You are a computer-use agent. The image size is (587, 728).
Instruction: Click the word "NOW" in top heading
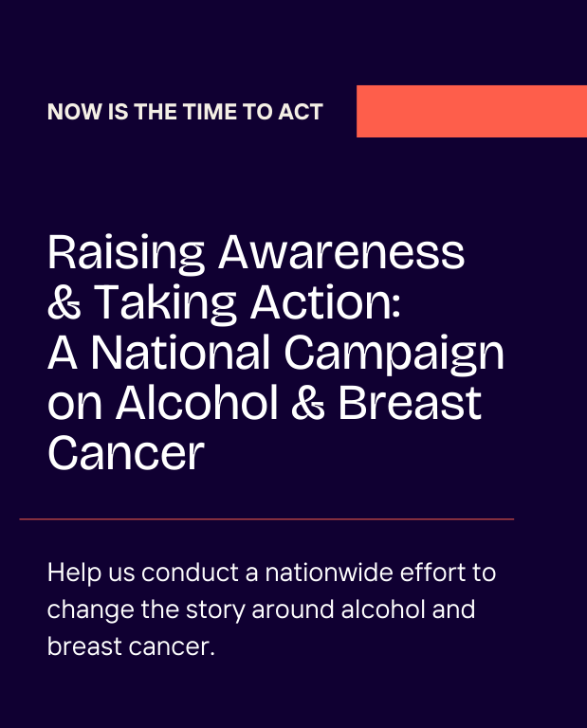tap(74, 112)
